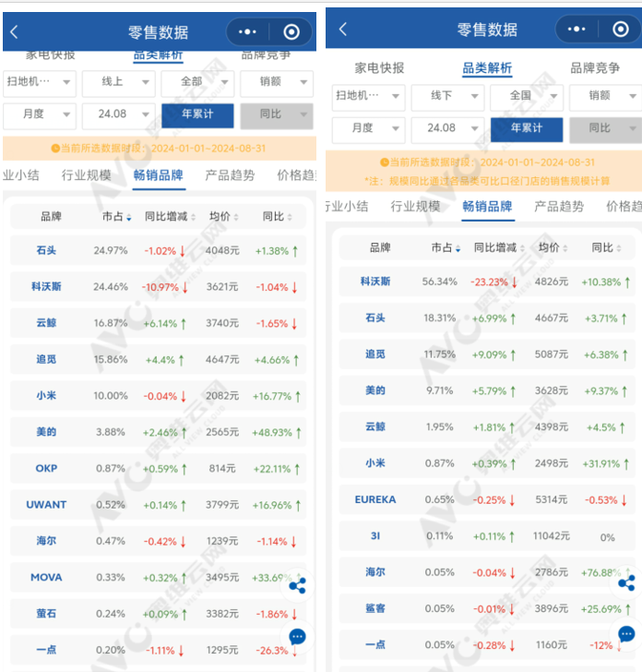Open 萤石 brand link in left panel
Image resolution: width=642 pixels, height=672 pixels.
click(x=46, y=614)
